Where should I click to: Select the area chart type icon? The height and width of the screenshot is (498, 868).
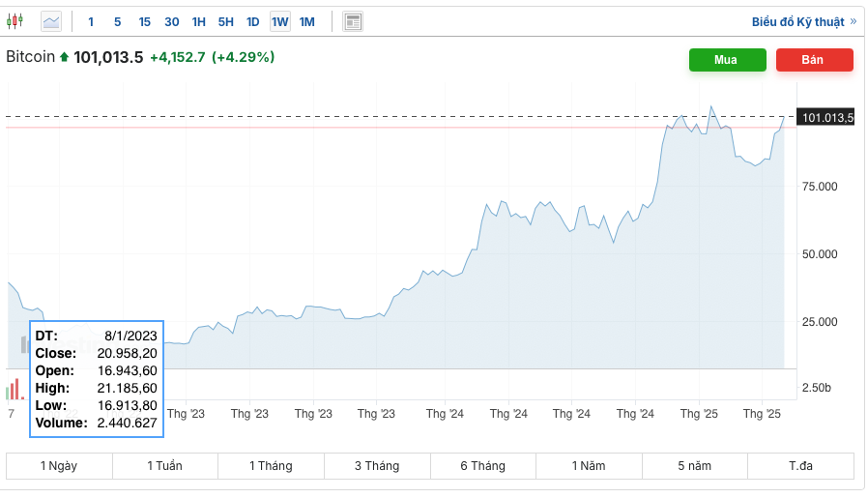(50, 21)
